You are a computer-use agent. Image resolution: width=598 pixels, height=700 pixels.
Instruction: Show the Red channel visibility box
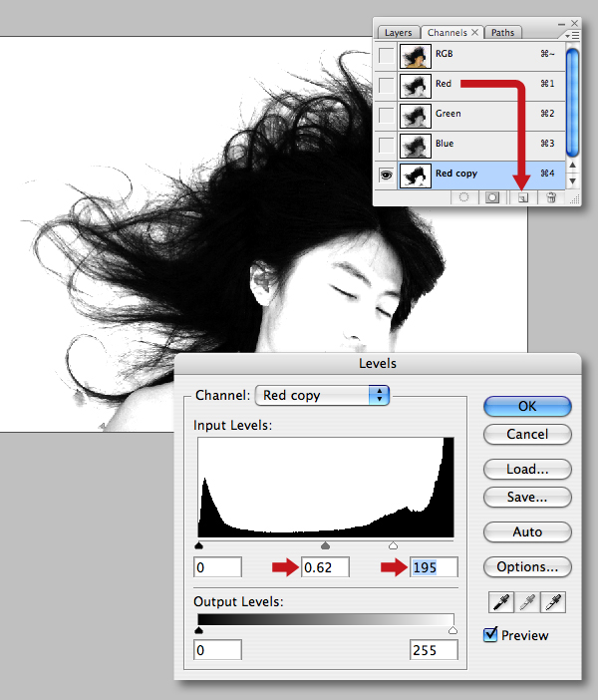click(x=386, y=86)
